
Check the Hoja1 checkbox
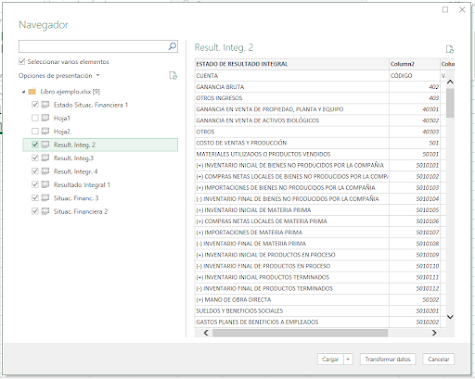[35, 118]
